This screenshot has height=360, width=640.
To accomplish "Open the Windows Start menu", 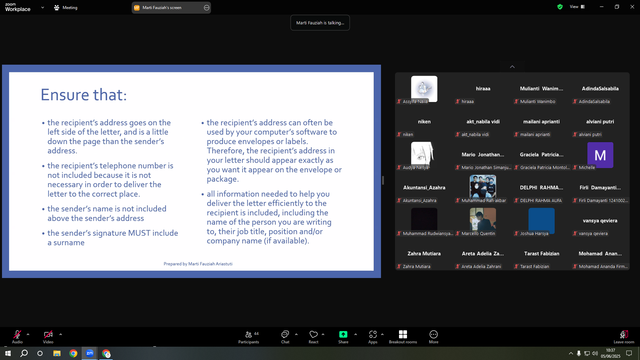I will (x=8, y=353).
